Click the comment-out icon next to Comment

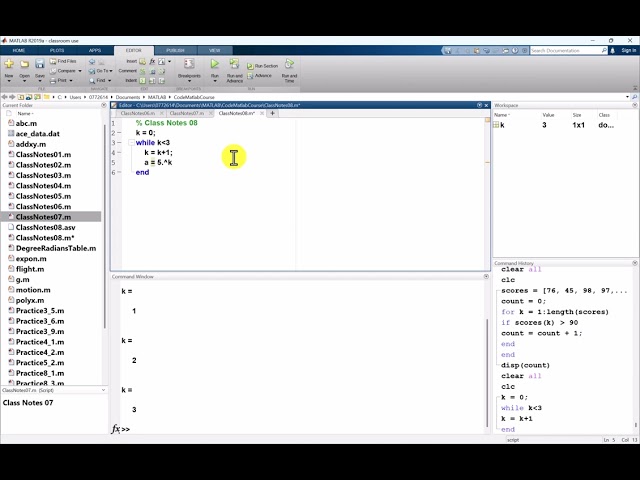[142, 71]
